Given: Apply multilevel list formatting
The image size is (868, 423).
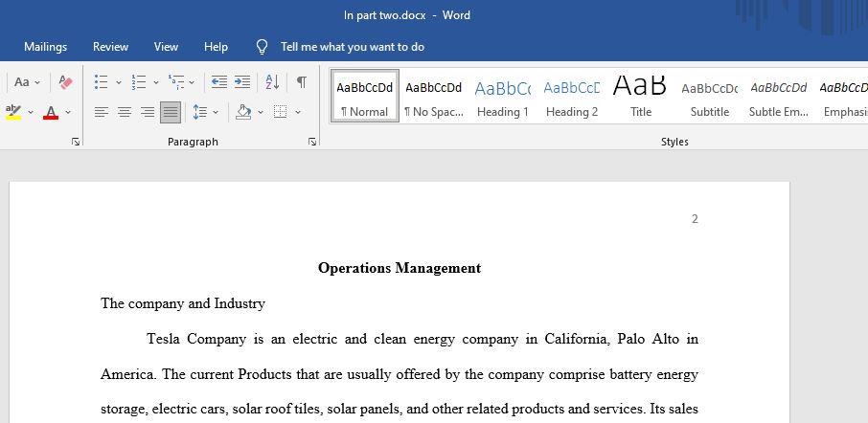Looking at the screenshot, I should pyautogui.click(x=176, y=82).
